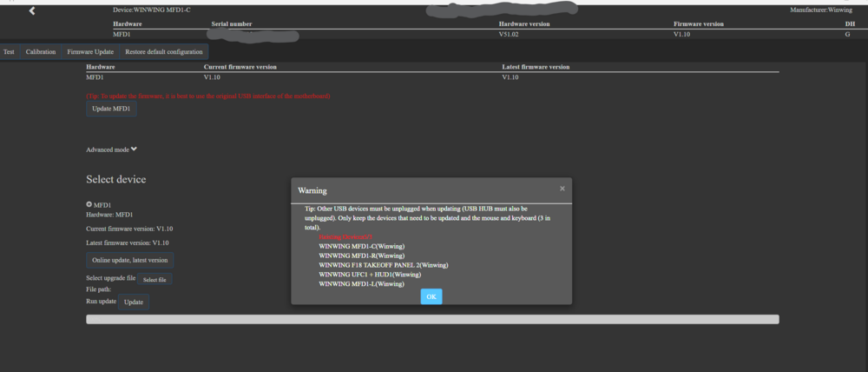Open the Test tab
The width and height of the screenshot is (868, 372).
point(9,51)
